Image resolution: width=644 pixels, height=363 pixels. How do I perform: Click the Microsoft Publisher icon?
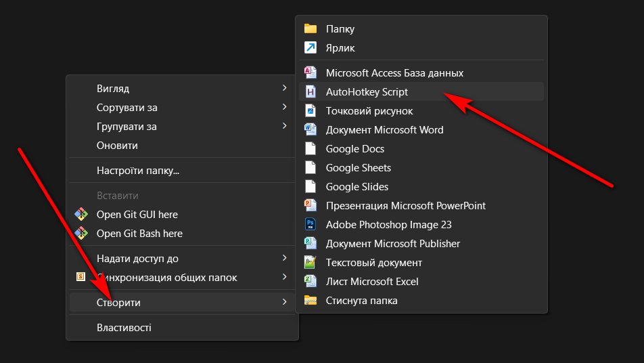(x=310, y=243)
